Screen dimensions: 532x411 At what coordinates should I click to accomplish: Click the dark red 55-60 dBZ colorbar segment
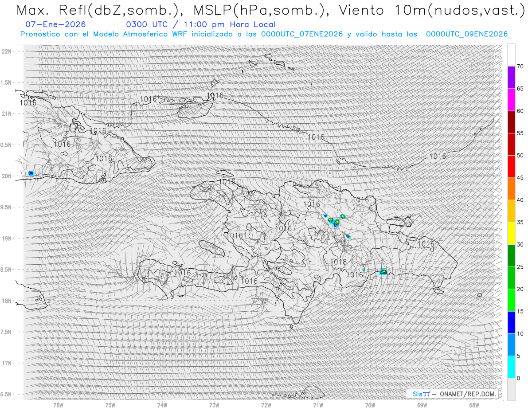(x=511, y=122)
